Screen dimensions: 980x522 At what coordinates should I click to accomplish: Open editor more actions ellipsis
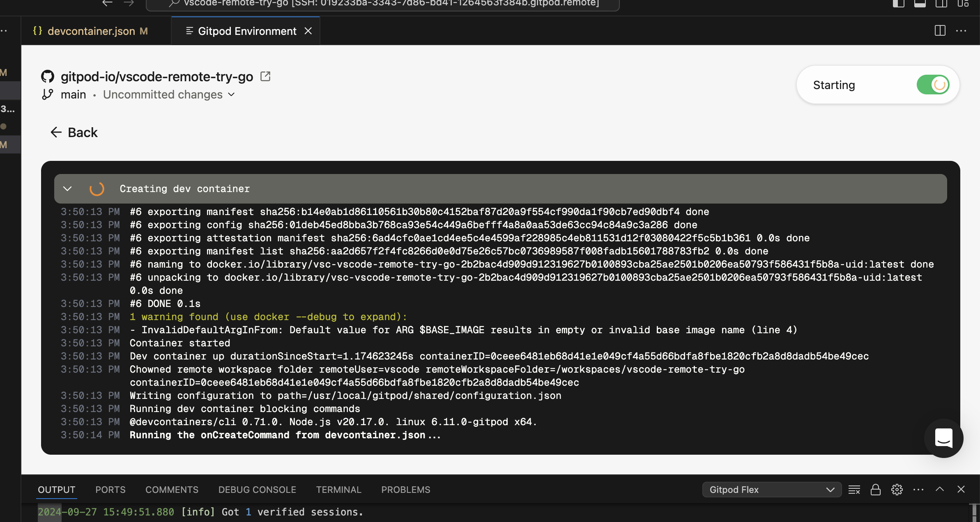pyautogui.click(x=961, y=31)
